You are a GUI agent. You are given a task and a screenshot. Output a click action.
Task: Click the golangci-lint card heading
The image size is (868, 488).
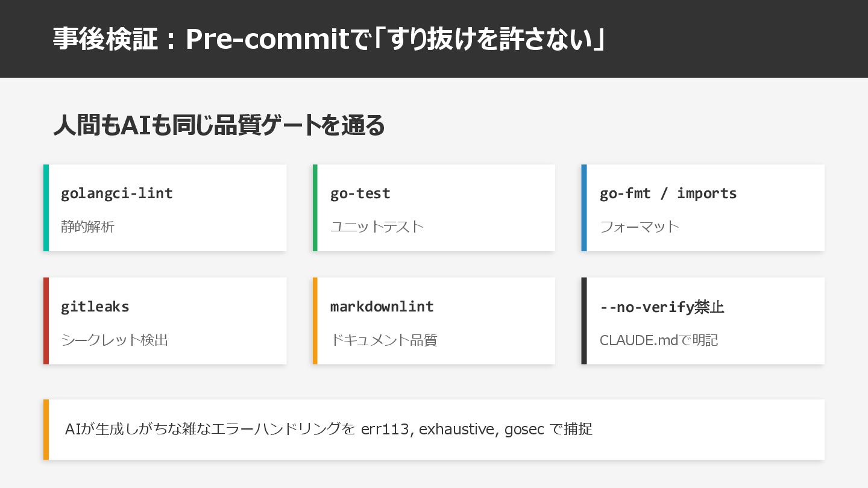117,193
